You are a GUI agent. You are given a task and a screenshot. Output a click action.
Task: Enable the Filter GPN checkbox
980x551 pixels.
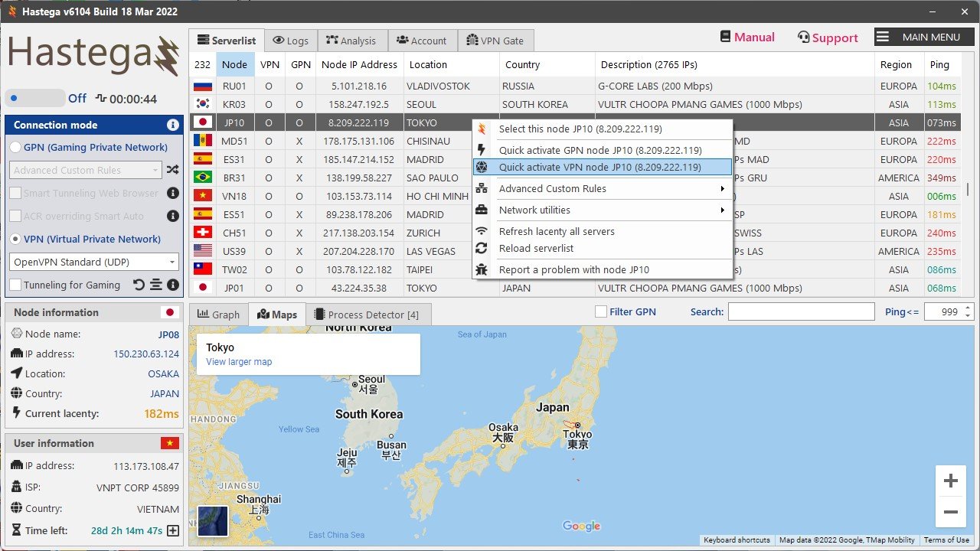click(601, 311)
